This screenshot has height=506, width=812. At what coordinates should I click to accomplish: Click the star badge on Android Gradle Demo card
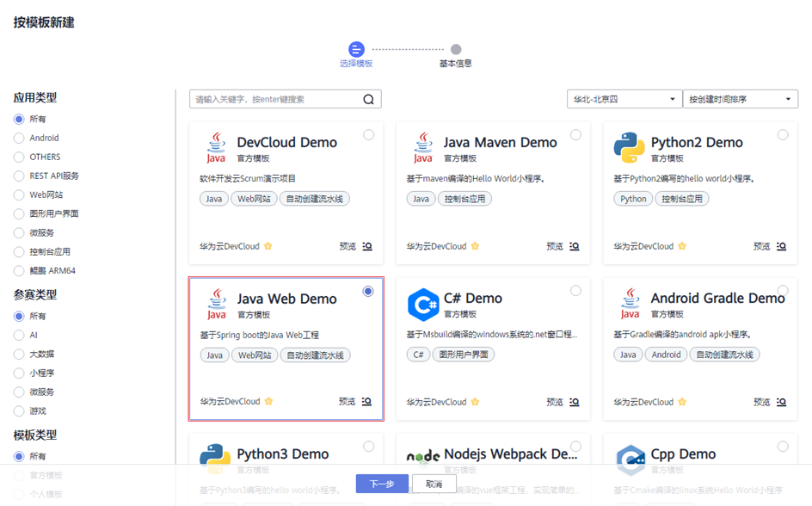[x=682, y=402]
